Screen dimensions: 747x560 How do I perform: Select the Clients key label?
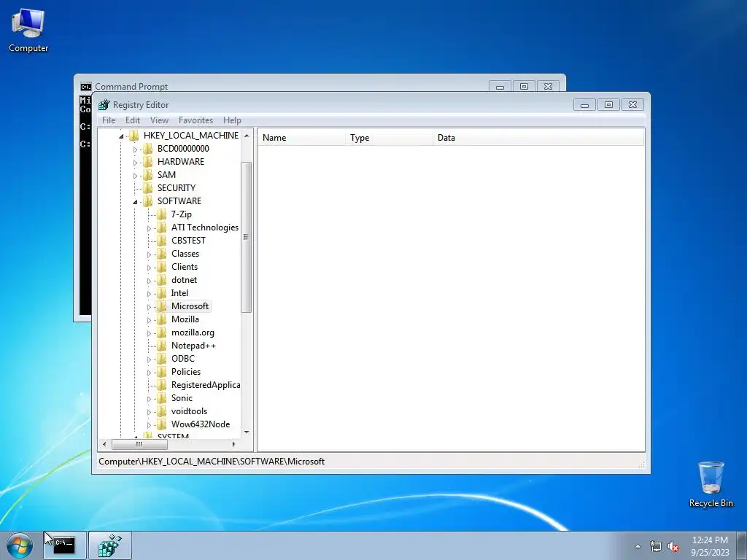[x=185, y=267]
